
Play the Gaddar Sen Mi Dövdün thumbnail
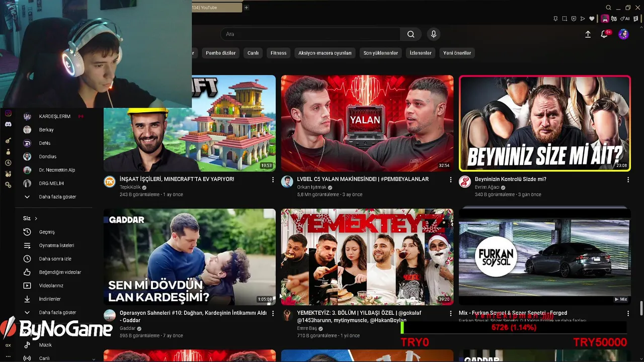click(190, 257)
